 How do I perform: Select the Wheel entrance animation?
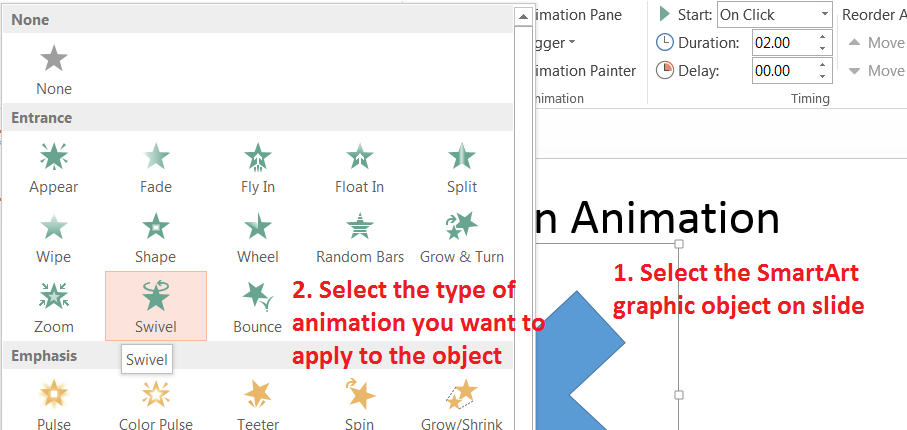click(257, 228)
